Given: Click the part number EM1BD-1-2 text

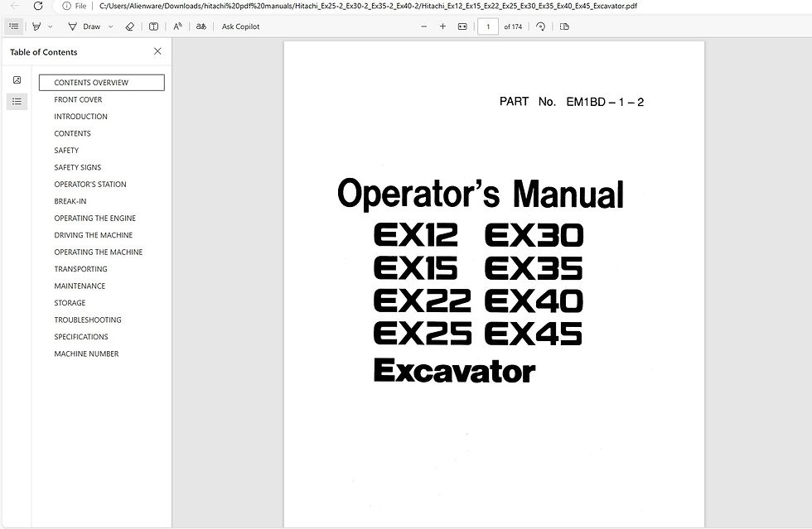Looking at the screenshot, I should point(605,102).
